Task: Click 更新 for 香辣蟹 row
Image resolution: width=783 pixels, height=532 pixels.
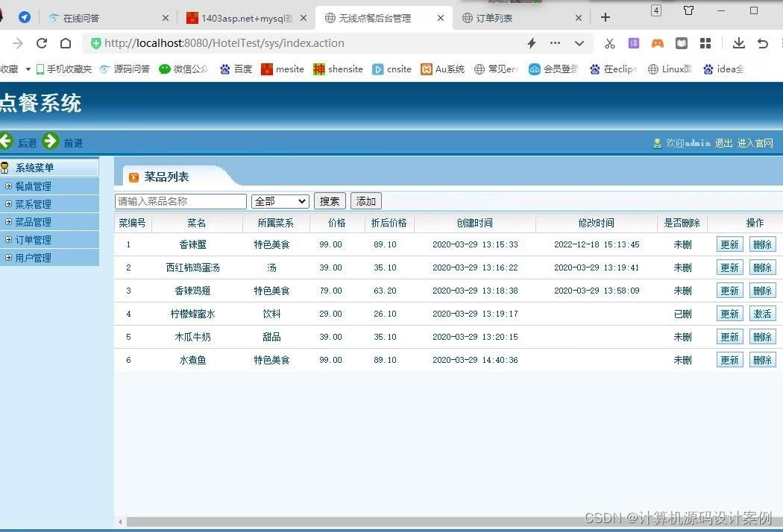Action: click(x=729, y=244)
